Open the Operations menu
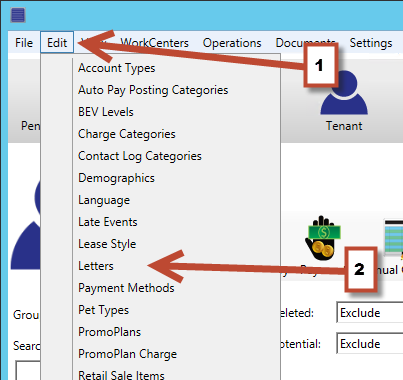The height and width of the screenshot is (380, 403). coord(232,43)
